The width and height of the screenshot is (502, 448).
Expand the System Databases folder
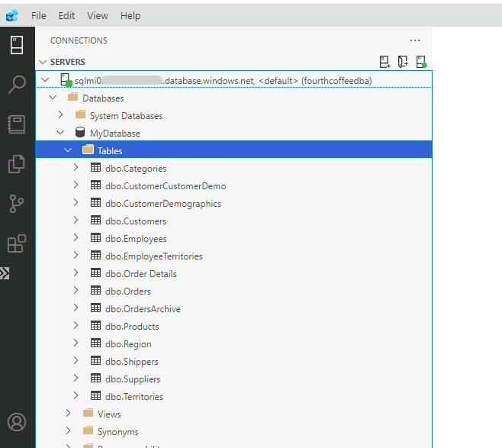pos(60,114)
